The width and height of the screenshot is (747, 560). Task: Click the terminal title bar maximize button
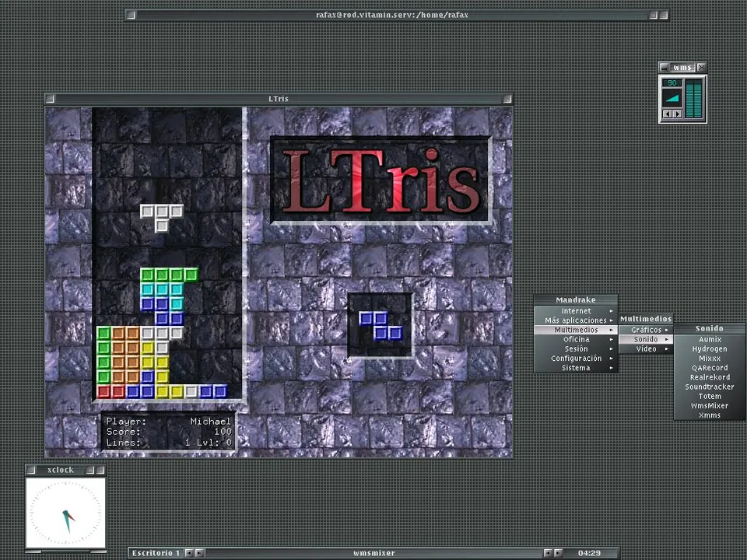(x=653, y=16)
